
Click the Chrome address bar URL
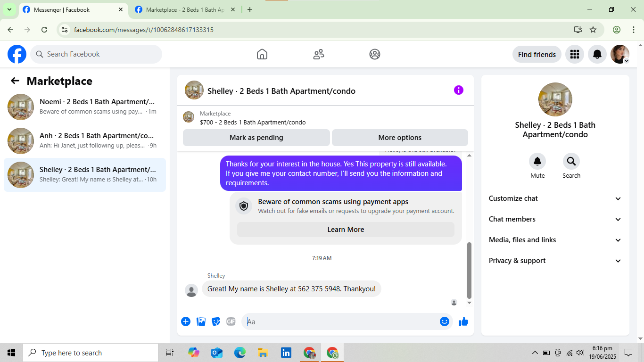tap(144, 30)
